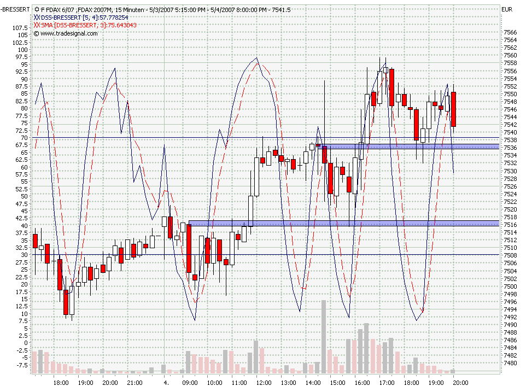The height and width of the screenshot is (392, 532).
Task: Click the 7480 price axis label
Action: click(x=510, y=363)
